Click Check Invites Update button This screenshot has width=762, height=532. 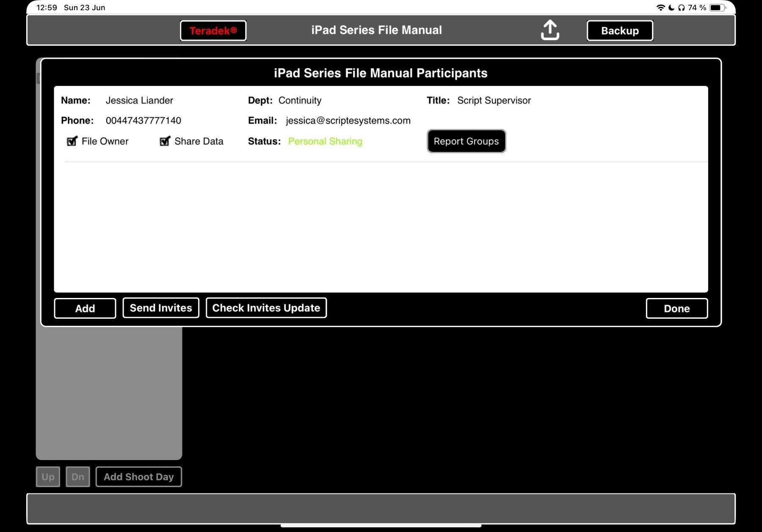point(266,308)
